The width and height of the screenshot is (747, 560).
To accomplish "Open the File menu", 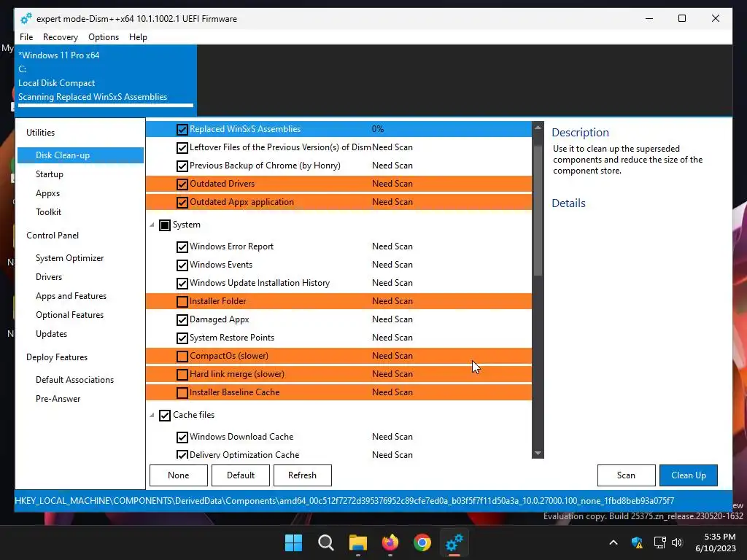I will 26,37.
